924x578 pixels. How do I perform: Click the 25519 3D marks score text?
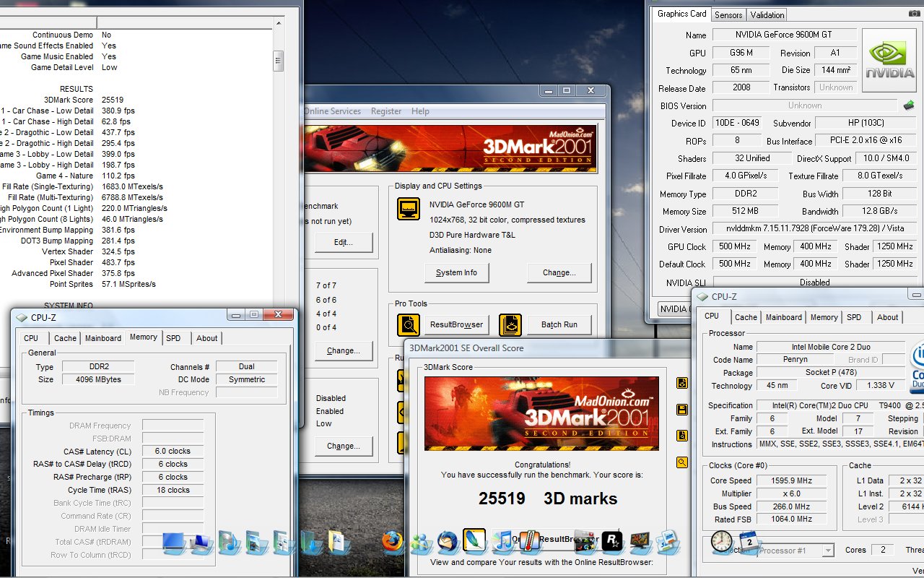pos(548,499)
